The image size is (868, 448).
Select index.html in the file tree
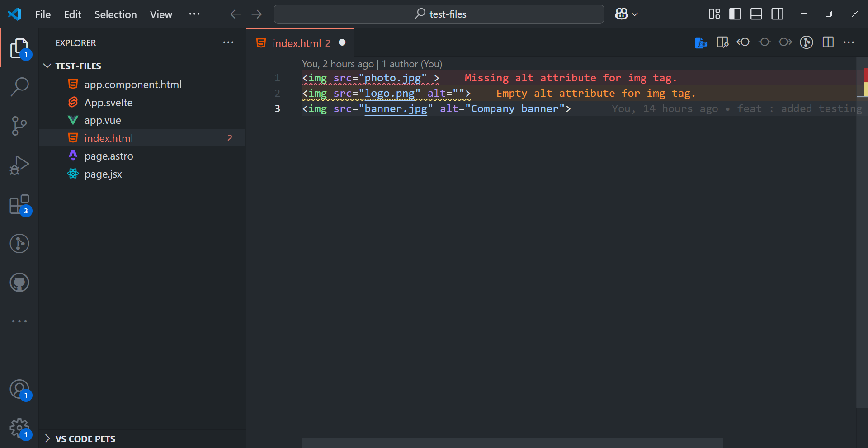(x=142, y=138)
